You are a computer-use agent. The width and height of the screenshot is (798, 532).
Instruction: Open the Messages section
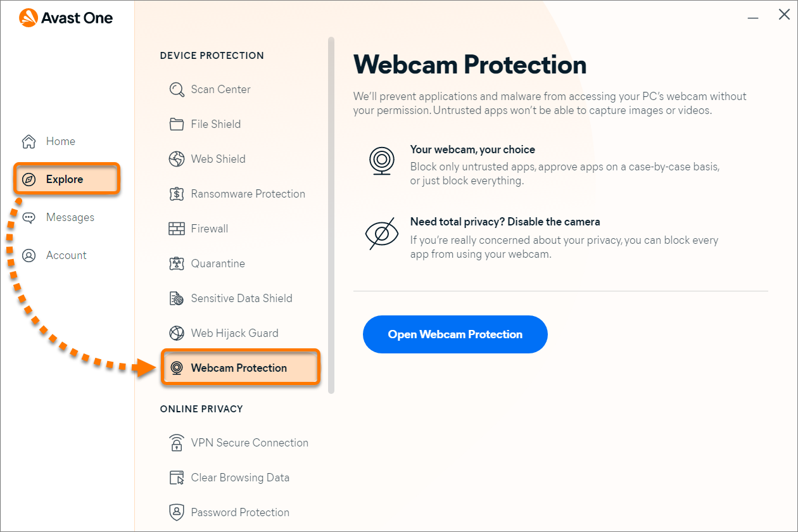[70, 217]
